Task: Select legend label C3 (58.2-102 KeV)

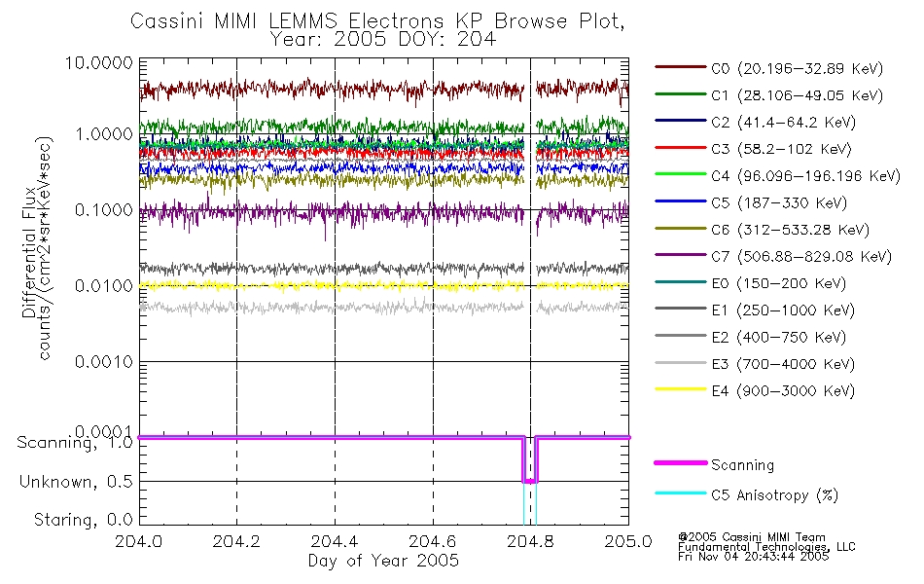Action: (781, 149)
